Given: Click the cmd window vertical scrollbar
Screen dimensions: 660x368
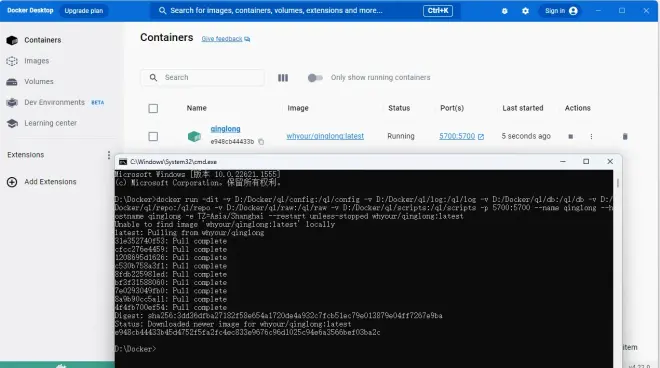Looking at the screenshot, I should [617, 184].
